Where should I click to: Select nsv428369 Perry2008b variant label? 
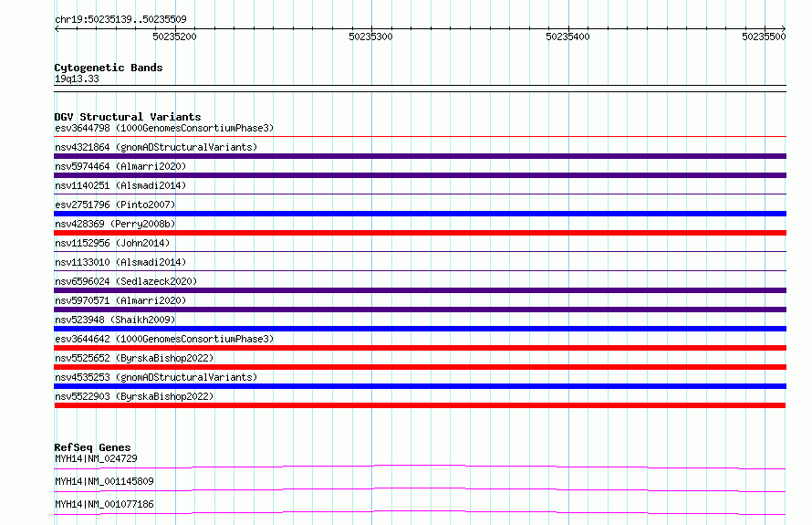(x=115, y=224)
